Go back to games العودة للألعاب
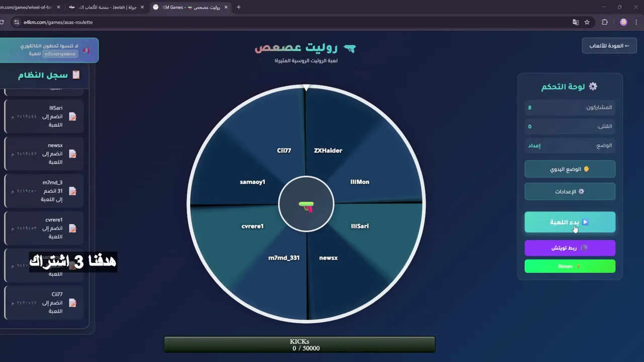644x362 pixels. (x=609, y=46)
